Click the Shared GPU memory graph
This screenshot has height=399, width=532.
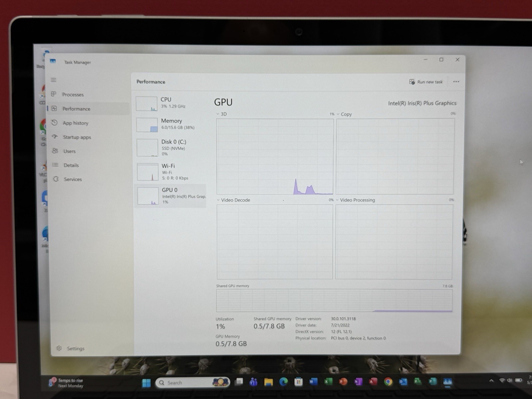[334, 301]
